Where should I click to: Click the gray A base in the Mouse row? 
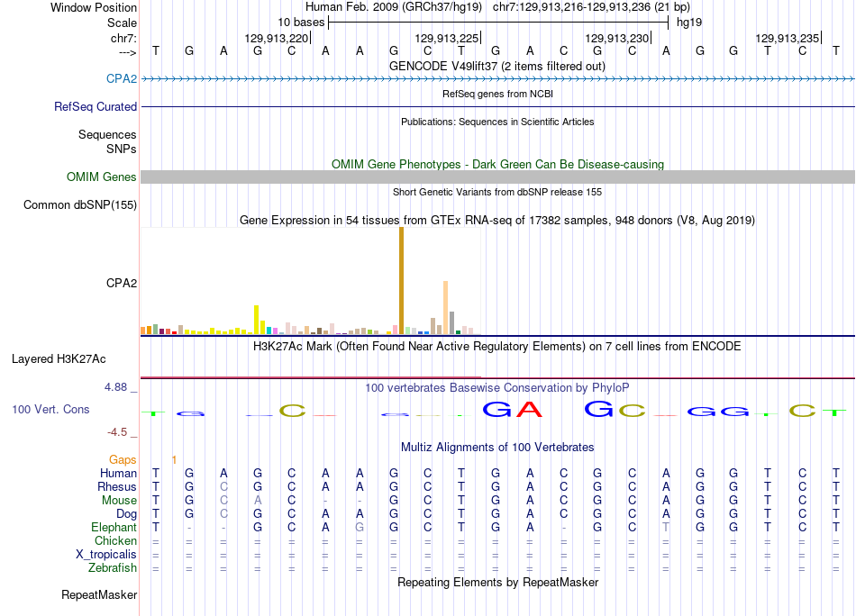pos(258,501)
